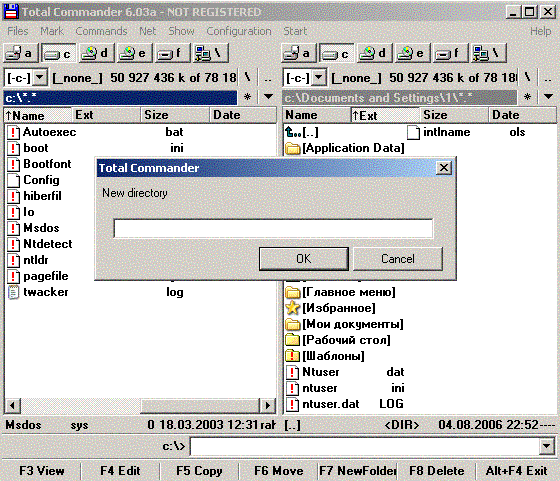Select drive f in left panel
The width and height of the screenshot is (560, 481).
coord(172,54)
